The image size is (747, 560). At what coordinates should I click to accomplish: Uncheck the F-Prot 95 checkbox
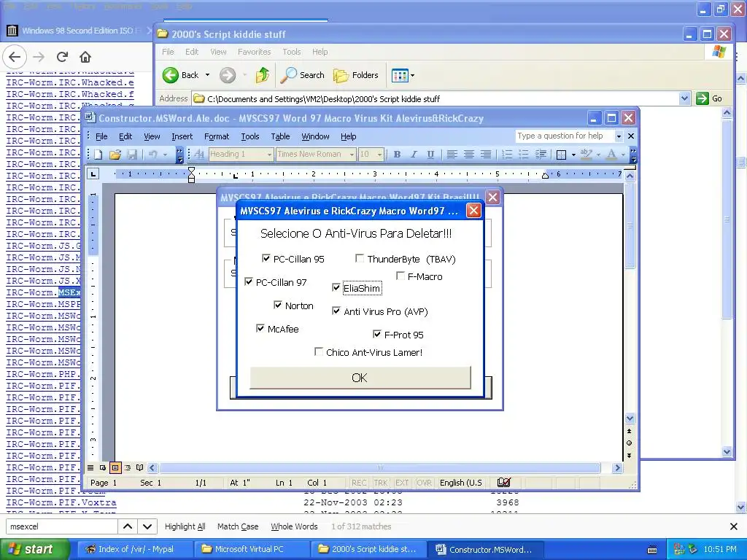click(377, 334)
